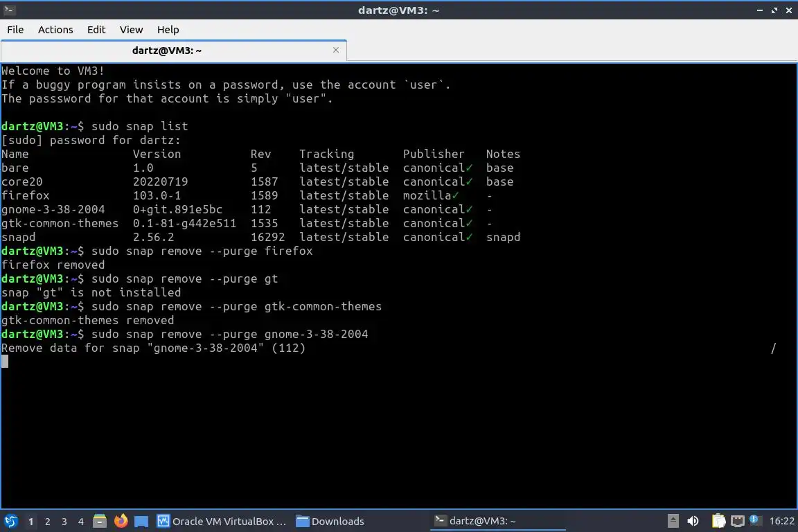Viewport: 798px width, 532px height.
Task: Switch to workspace 2 in pager
Action: click(47, 522)
